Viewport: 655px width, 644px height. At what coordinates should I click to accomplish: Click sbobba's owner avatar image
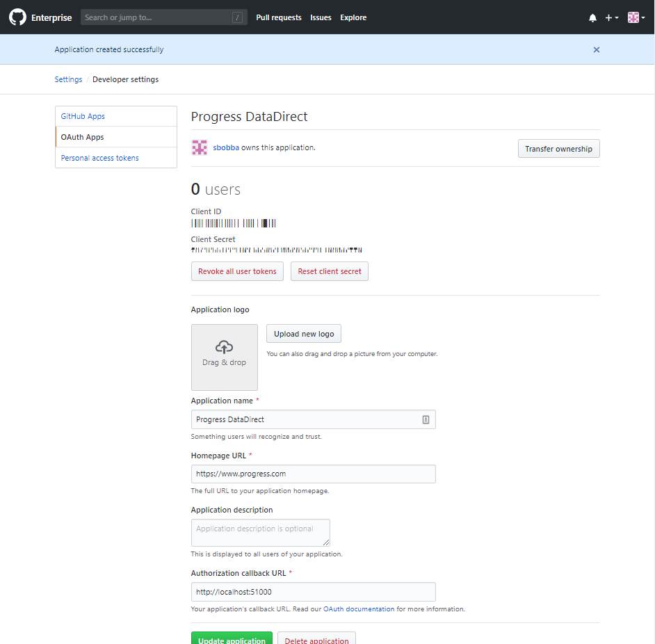200,147
